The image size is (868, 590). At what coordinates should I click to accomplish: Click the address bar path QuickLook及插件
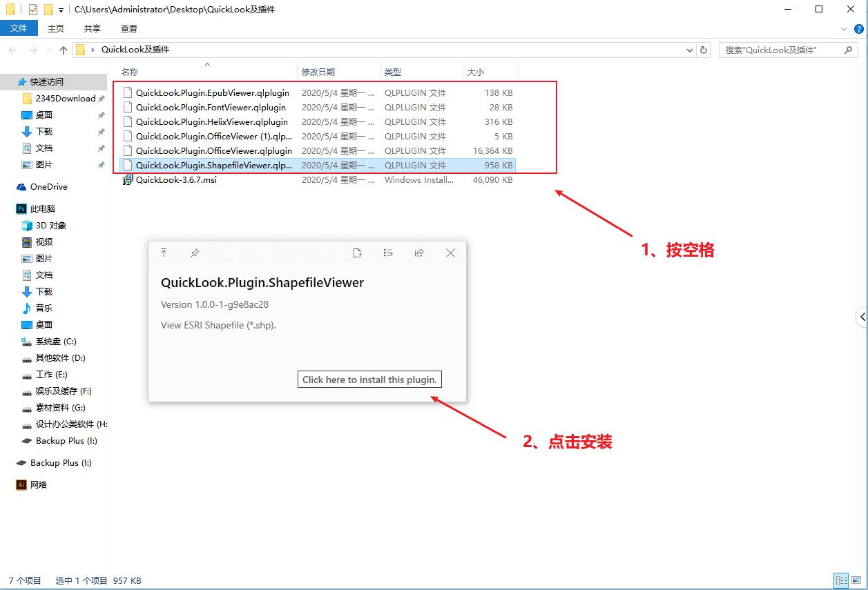135,50
